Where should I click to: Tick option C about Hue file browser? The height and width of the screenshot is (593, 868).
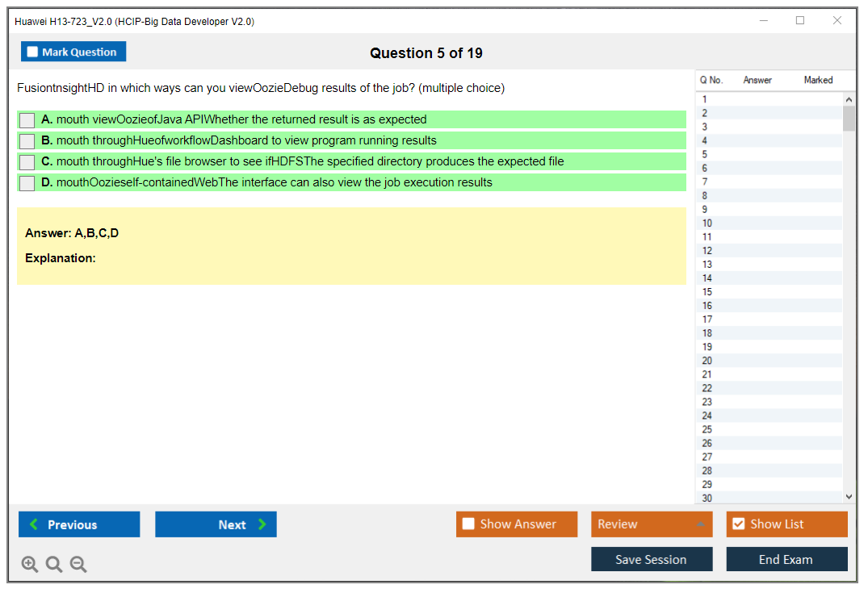pos(27,162)
